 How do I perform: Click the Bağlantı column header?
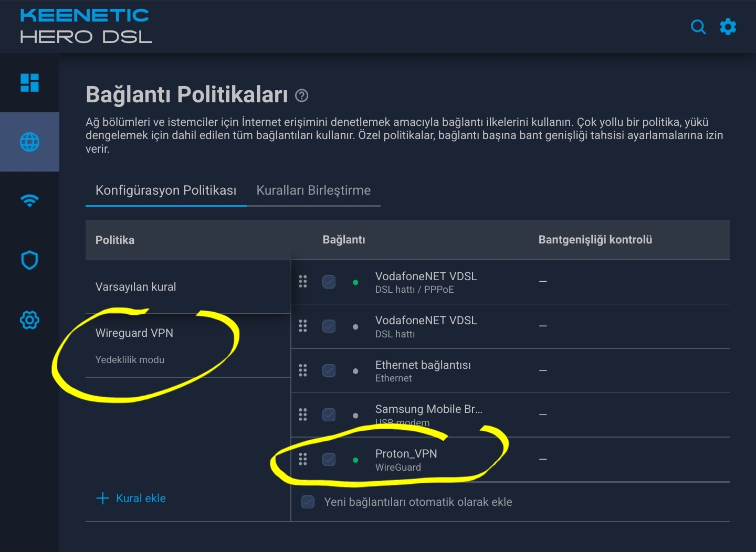pyautogui.click(x=344, y=240)
